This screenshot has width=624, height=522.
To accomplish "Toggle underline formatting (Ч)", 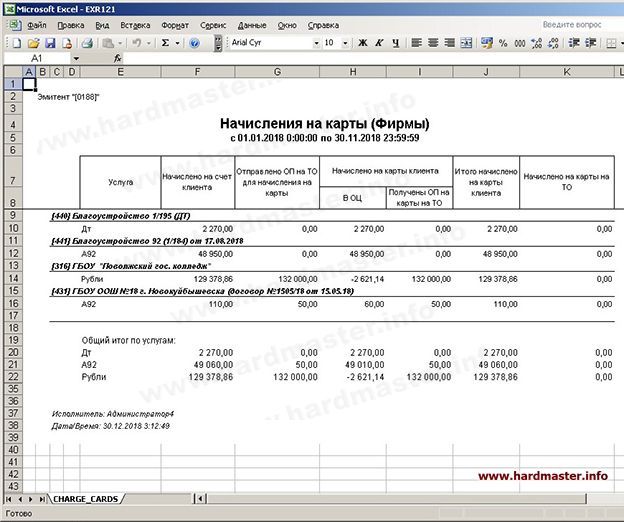I will coord(397,43).
